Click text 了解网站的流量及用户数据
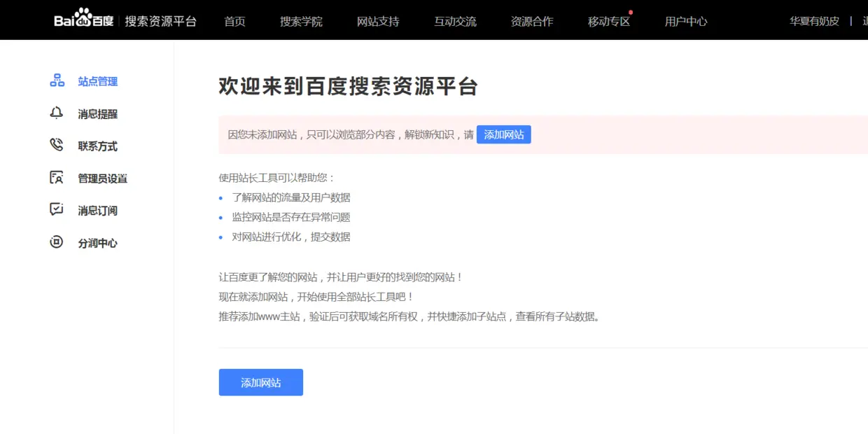This screenshot has height=434, width=868. click(x=291, y=197)
